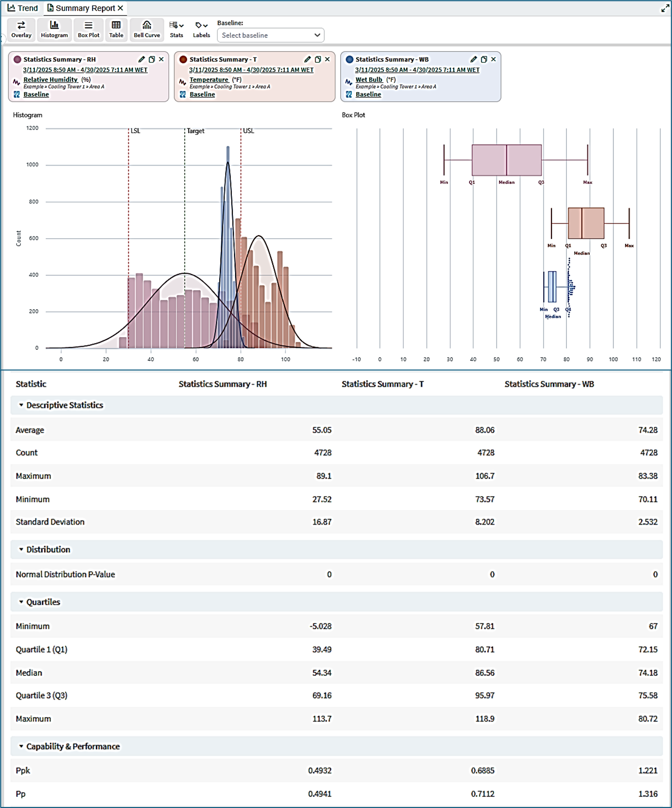This screenshot has height=808, width=672.
Task: Edit the Statistics Summary - WB card
Action: tap(473, 59)
